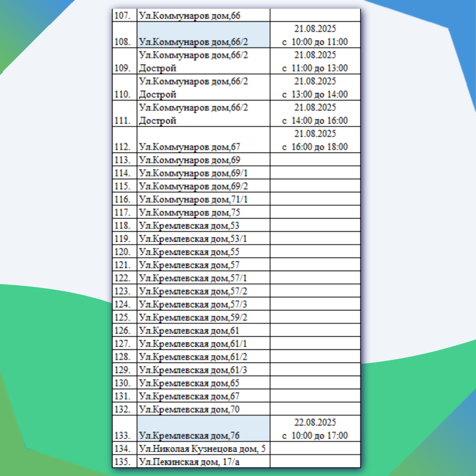This screenshot has height=476, width=476.
Task: Select "Ул.Коммунаров дом,69/2" cell
Action: point(204,186)
